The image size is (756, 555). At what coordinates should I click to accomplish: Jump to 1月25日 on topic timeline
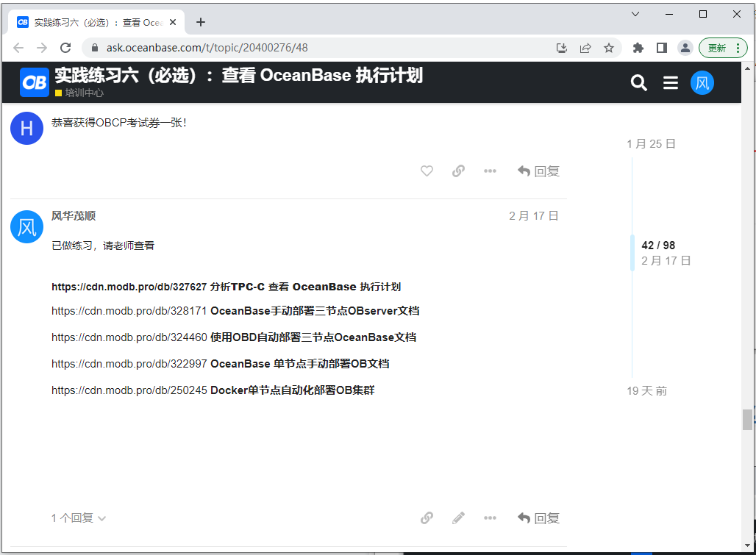coord(651,143)
